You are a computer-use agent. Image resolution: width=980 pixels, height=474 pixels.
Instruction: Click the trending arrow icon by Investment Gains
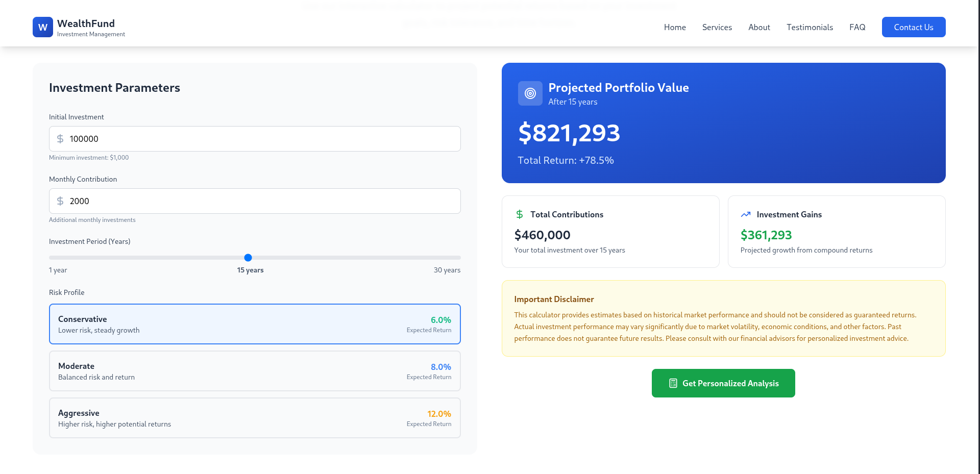coord(745,214)
